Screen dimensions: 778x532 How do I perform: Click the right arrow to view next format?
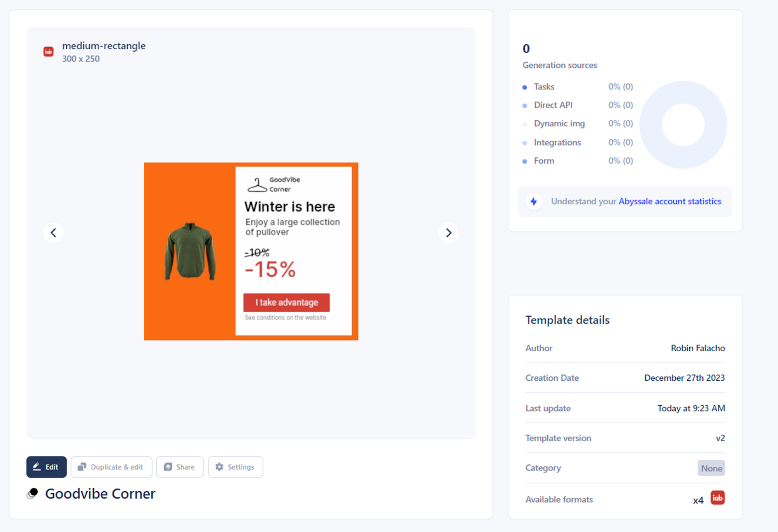coord(449,233)
